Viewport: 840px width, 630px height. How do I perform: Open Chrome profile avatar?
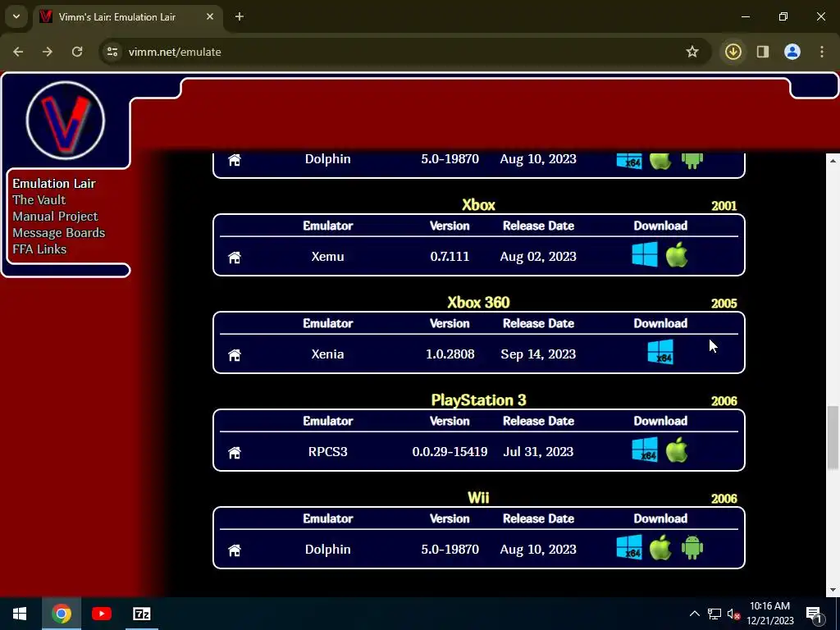click(x=792, y=52)
